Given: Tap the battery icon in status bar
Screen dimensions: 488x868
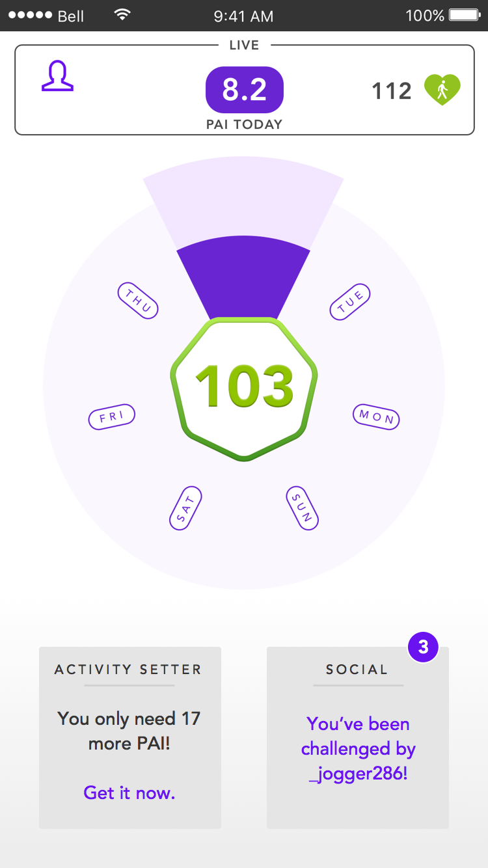Looking at the screenshot, I should pyautogui.click(x=465, y=15).
